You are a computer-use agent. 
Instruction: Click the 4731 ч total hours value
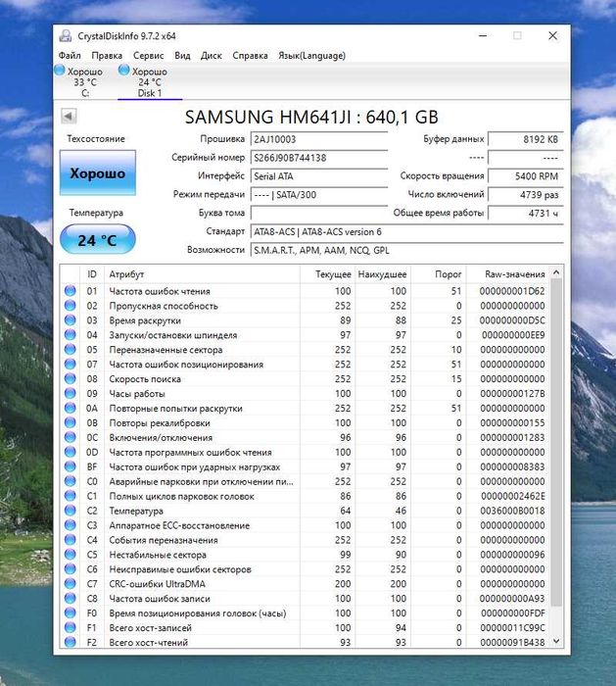point(526,213)
